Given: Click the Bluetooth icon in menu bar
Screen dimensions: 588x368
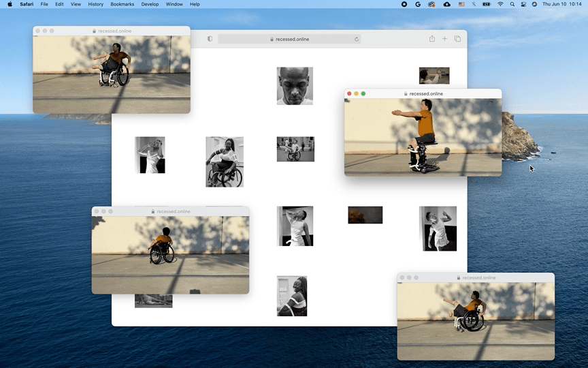Looking at the screenshot, I should [x=474, y=4].
